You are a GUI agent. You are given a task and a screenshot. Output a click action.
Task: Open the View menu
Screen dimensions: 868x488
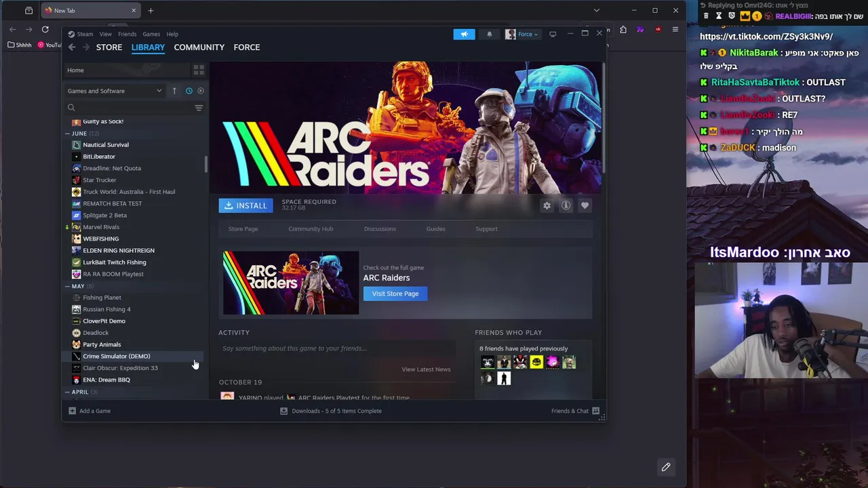coord(106,34)
